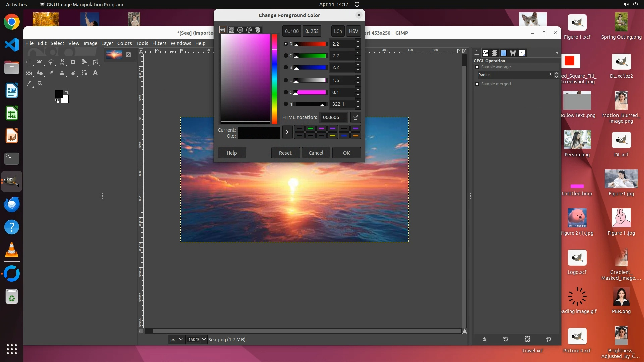This screenshot has height=362, width=644.
Task: Click the Reset button
Action: tap(285, 153)
